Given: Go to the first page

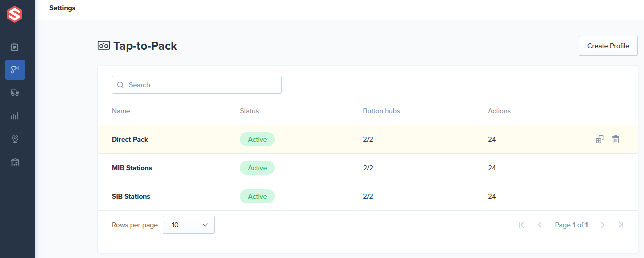Looking at the screenshot, I should tap(522, 225).
